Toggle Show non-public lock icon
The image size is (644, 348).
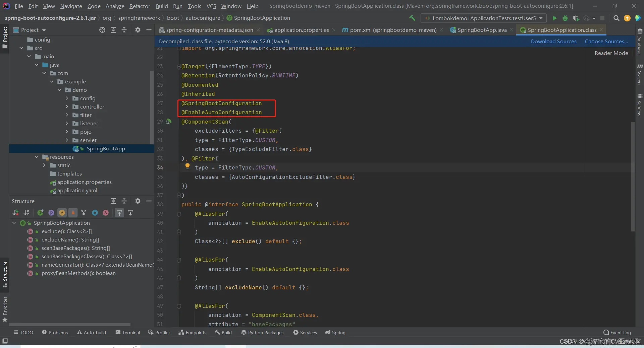(73, 213)
